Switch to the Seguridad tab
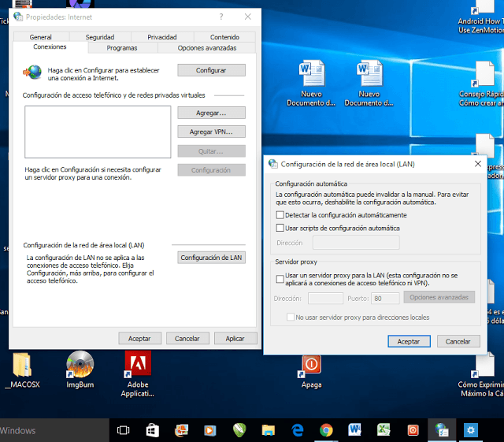 [x=100, y=37]
